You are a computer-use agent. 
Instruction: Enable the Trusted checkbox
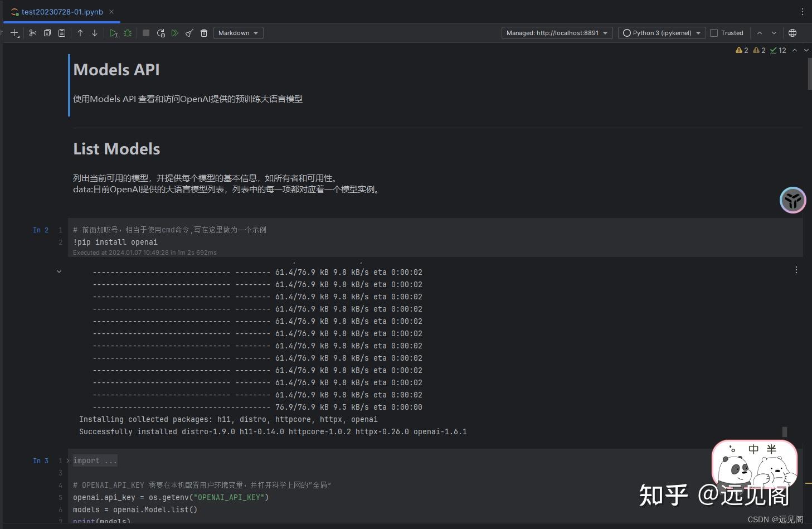[713, 32]
